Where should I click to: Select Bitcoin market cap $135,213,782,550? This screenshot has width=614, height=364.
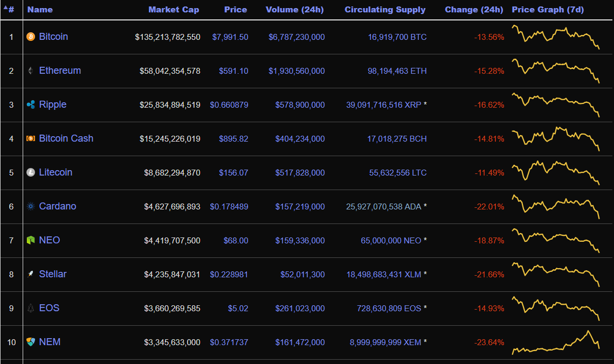(x=168, y=37)
